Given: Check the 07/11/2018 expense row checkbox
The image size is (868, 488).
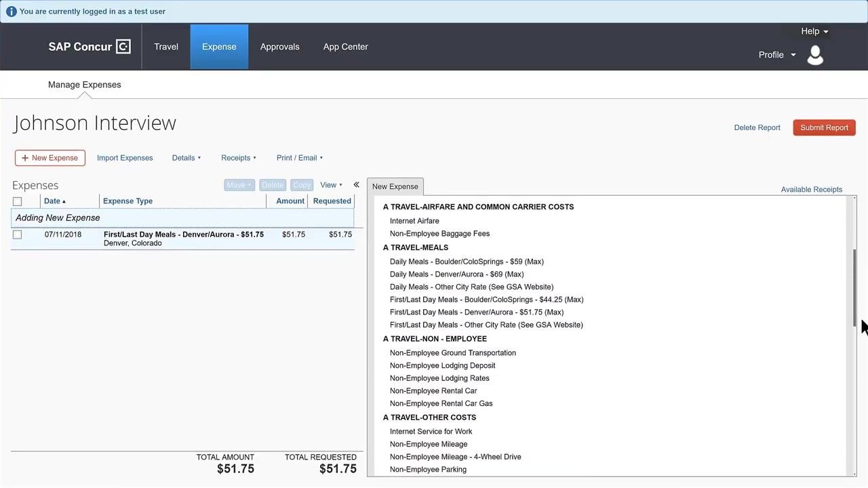Looking at the screenshot, I should 18,235.
